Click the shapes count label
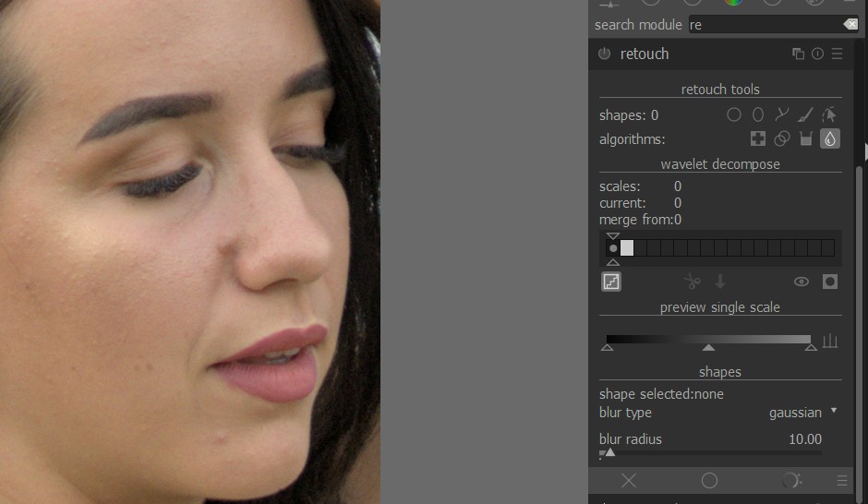Viewport: 868px width, 504px height. click(629, 115)
